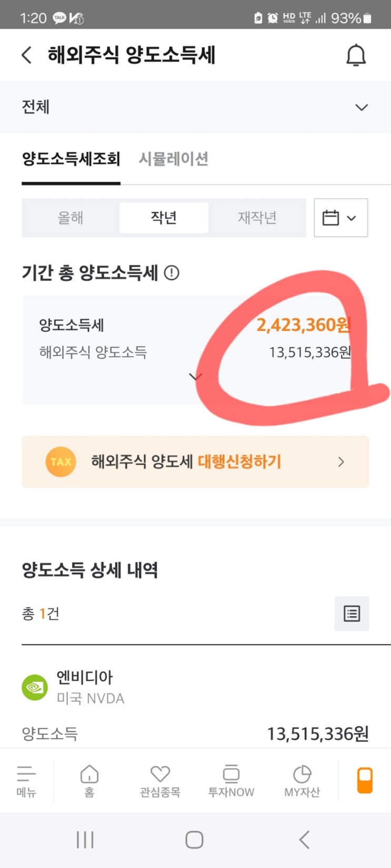The image size is (391, 868).
Task: Expand the 양도소득세 summary card chevron
Action: point(195,377)
